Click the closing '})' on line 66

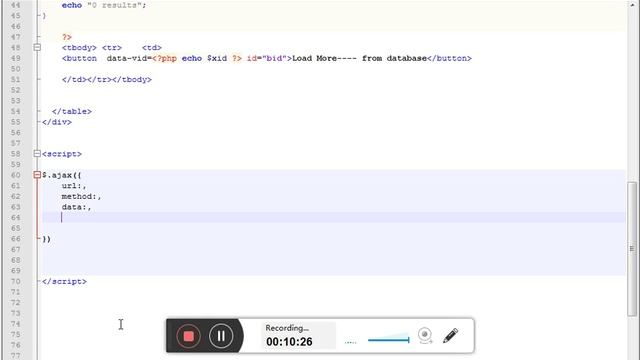coord(47,239)
